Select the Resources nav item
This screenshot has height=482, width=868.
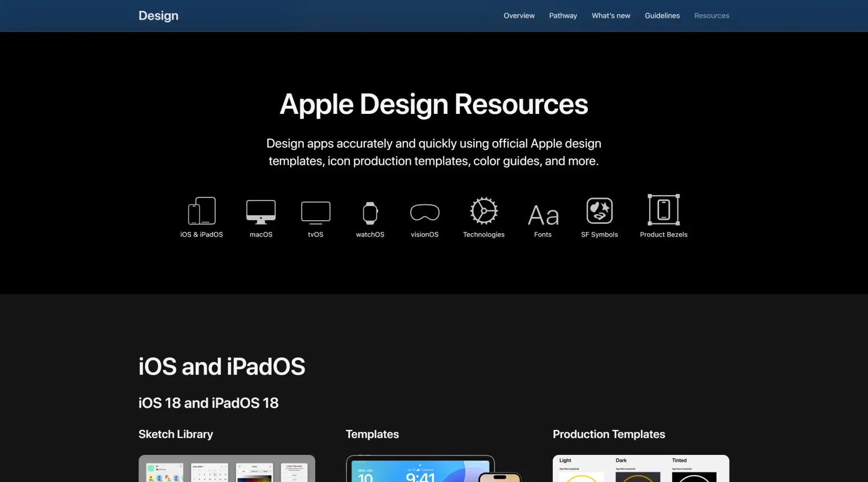click(x=712, y=16)
